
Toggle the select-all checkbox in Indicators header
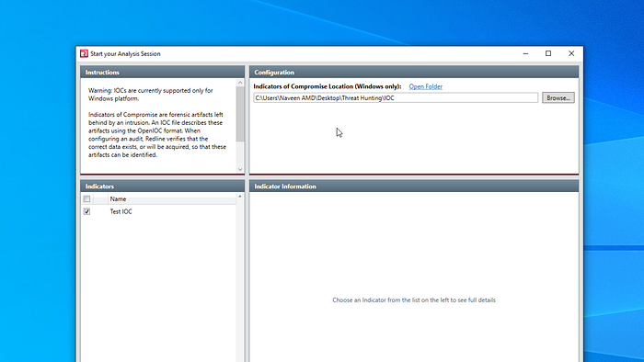[86, 198]
